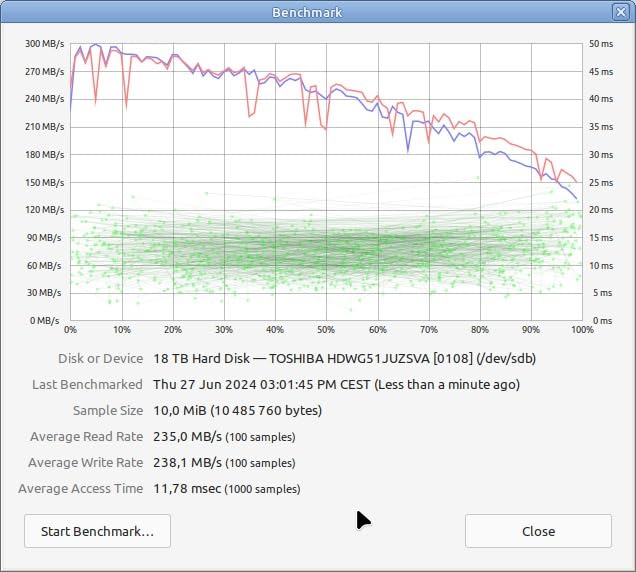636x572 pixels.
Task: Click the Close button
Action: pos(538,531)
